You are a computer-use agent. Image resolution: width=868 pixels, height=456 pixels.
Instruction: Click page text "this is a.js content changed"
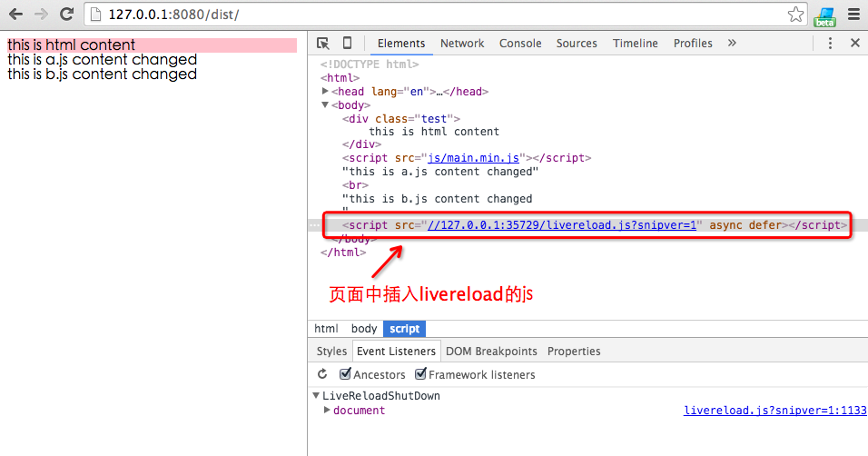pos(103,59)
